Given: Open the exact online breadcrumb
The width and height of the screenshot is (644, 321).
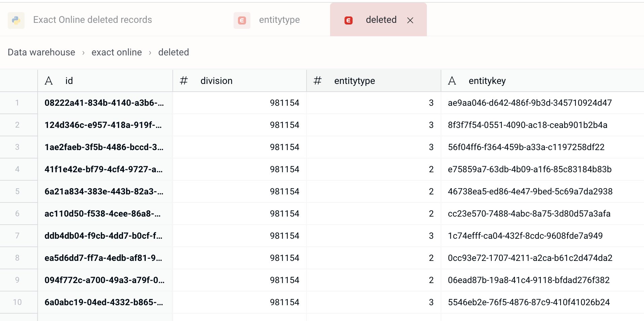Looking at the screenshot, I should [117, 52].
